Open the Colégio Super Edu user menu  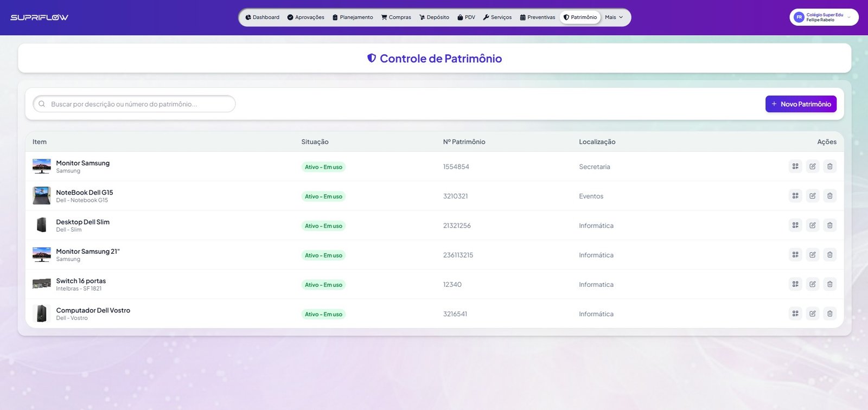[824, 17]
